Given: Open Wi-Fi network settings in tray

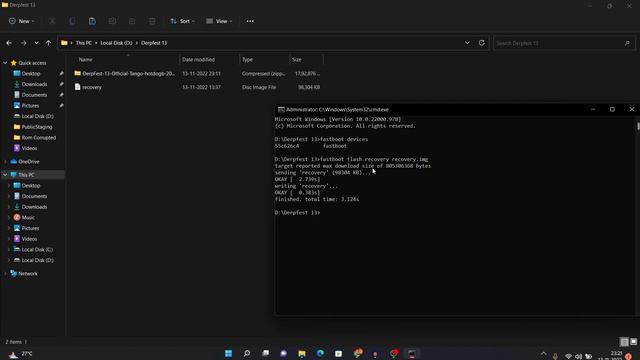Looking at the screenshot, I should [568, 356].
